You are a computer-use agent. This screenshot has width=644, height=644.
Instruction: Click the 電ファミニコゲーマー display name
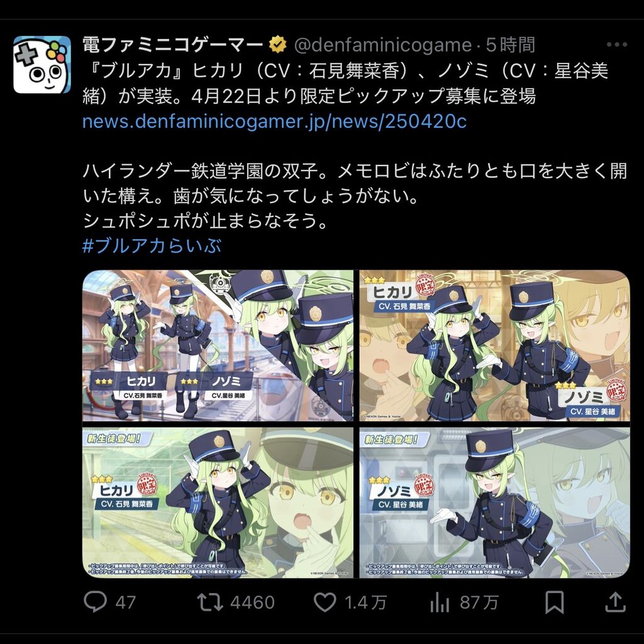point(172,45)
